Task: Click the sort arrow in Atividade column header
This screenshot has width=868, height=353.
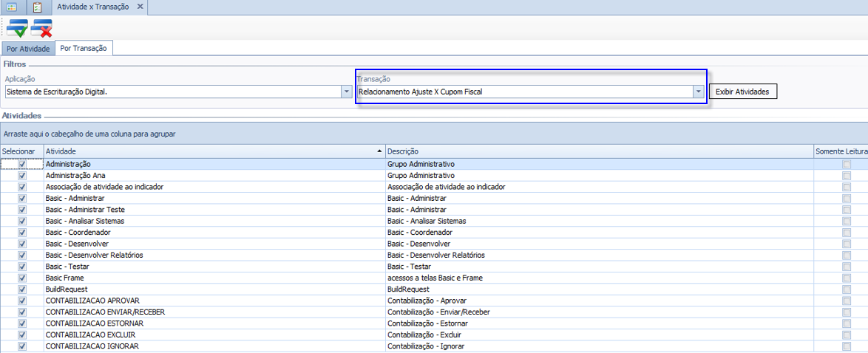Action: (380, 151)
